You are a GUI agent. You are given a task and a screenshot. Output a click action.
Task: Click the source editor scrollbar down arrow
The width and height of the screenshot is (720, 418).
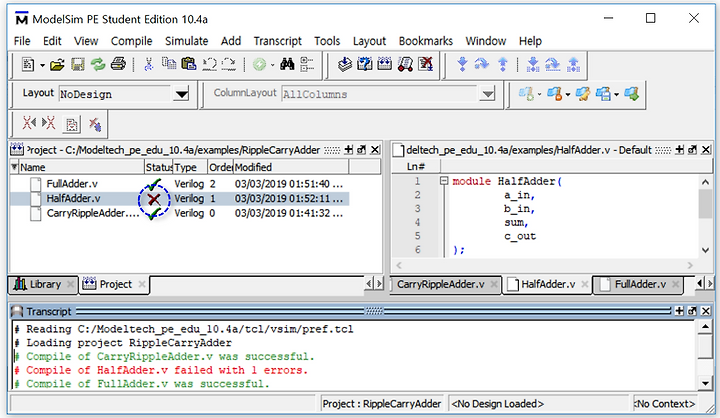pos(705,250)
